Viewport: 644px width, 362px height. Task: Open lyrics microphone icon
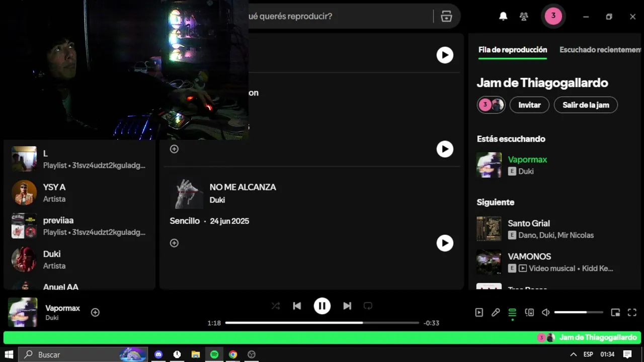pyautogui.click(x=496, y=312)
